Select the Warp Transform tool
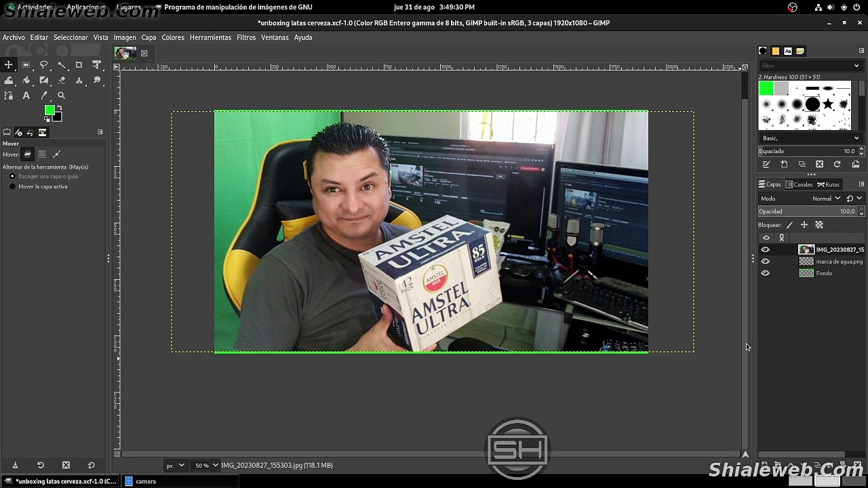This screenshot has width=868, height=488. pos(9,81)
